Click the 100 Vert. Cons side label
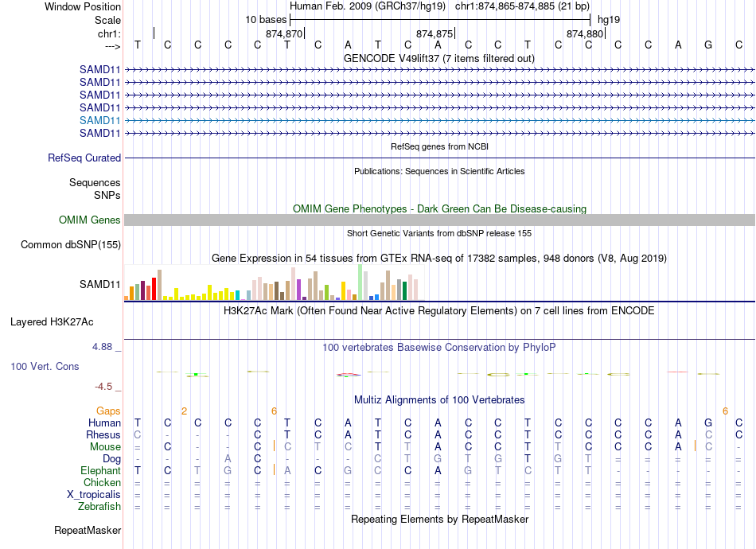Screen dimensions: 756x549 (x=45, y=366)
